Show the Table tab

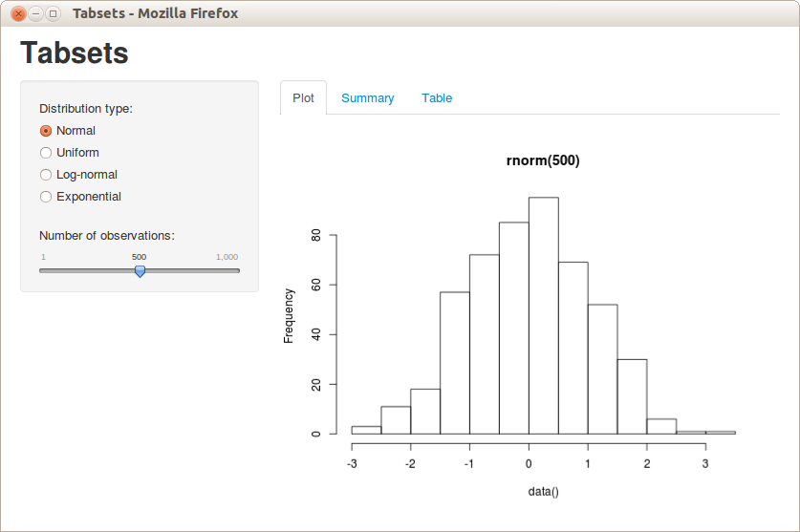tap(437, 98)
